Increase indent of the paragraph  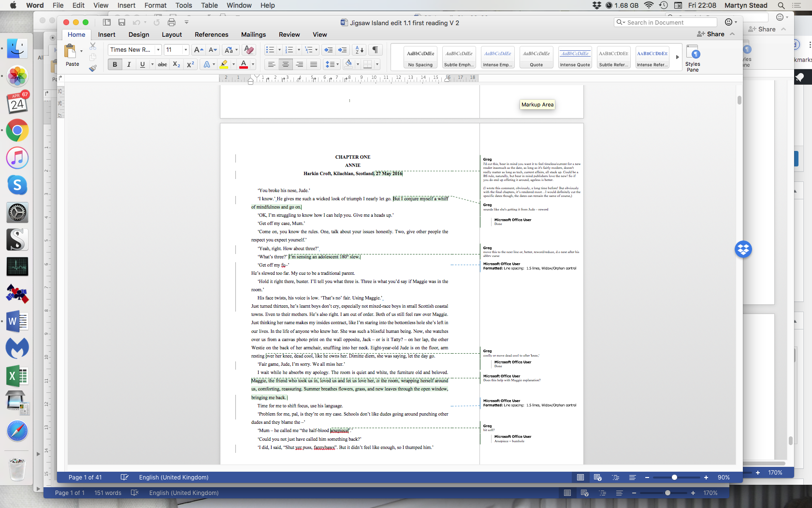343,50
